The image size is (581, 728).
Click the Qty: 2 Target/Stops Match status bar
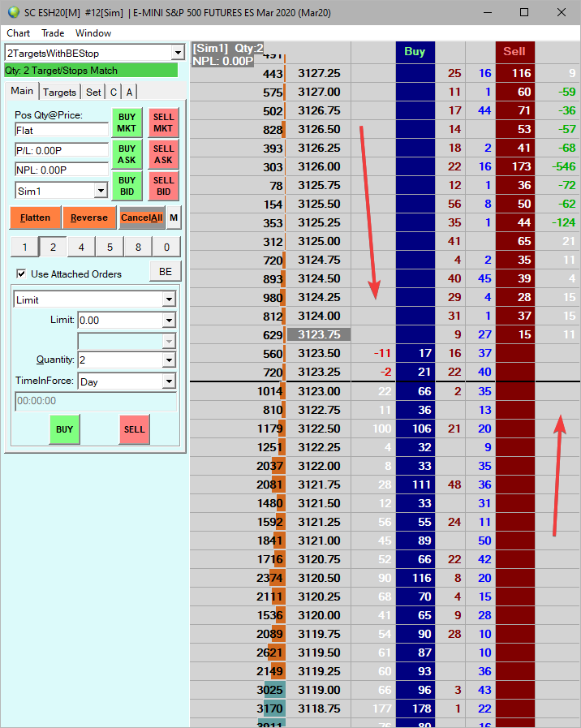click(91, 71)
